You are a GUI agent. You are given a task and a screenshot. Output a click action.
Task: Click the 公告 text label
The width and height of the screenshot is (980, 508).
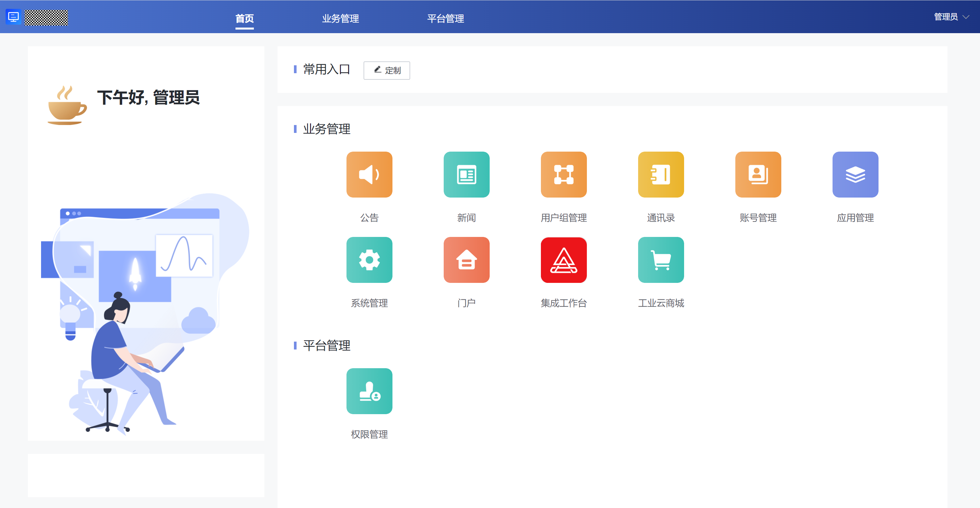click(369, 218)
